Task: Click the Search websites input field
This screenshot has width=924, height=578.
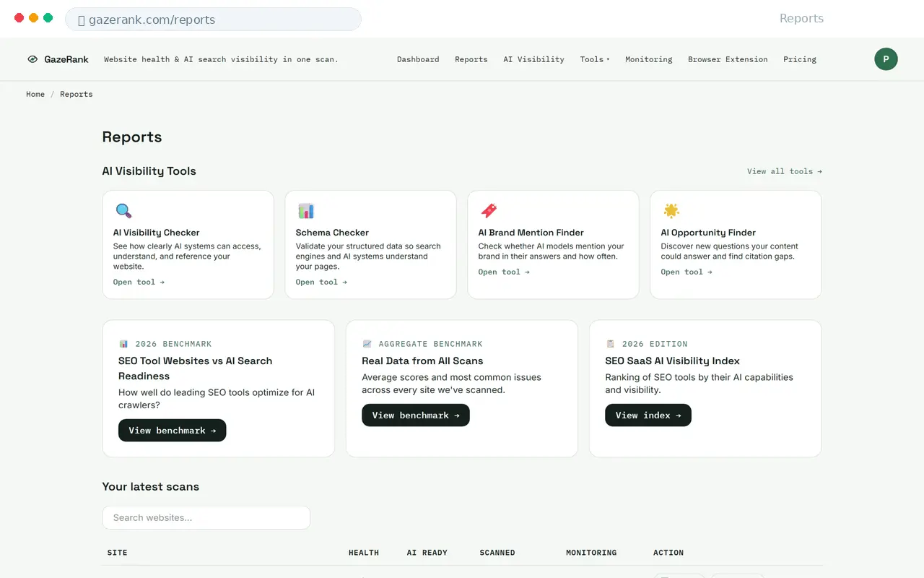Action: (x=206, y=517)
